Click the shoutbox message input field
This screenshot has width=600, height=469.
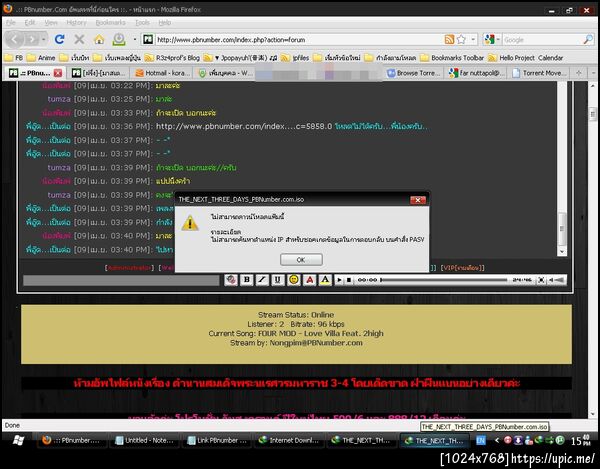[121, 280]
